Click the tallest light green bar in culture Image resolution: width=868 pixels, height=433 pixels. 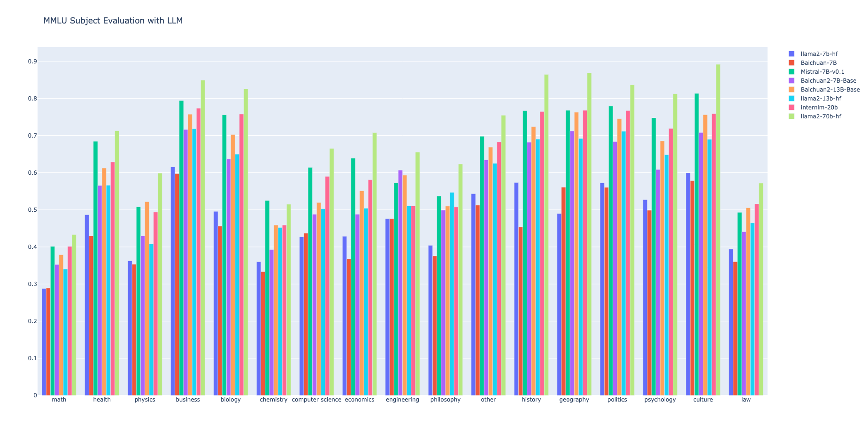718,230
